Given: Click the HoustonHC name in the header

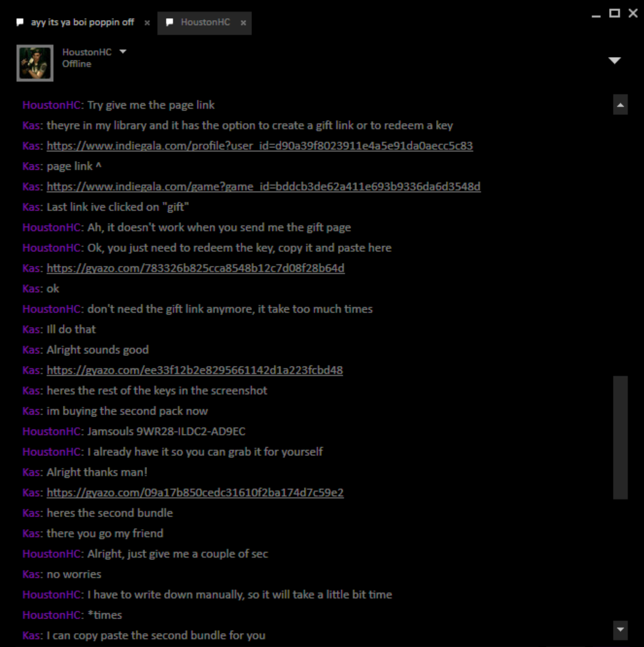Looking at the screenshot, I should click(x=87, y=52).
